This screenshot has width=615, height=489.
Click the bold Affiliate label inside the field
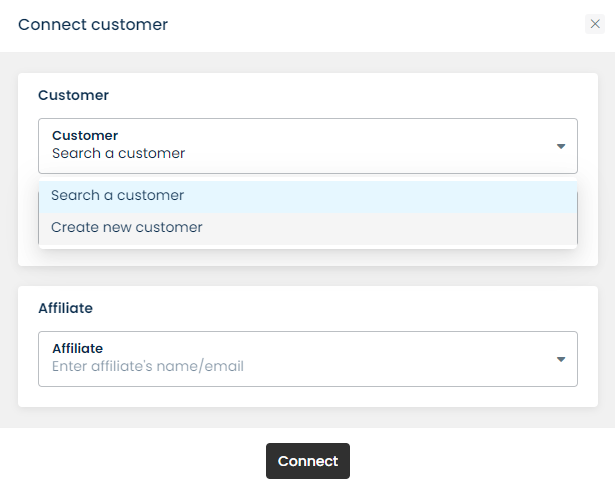point(77,348)
